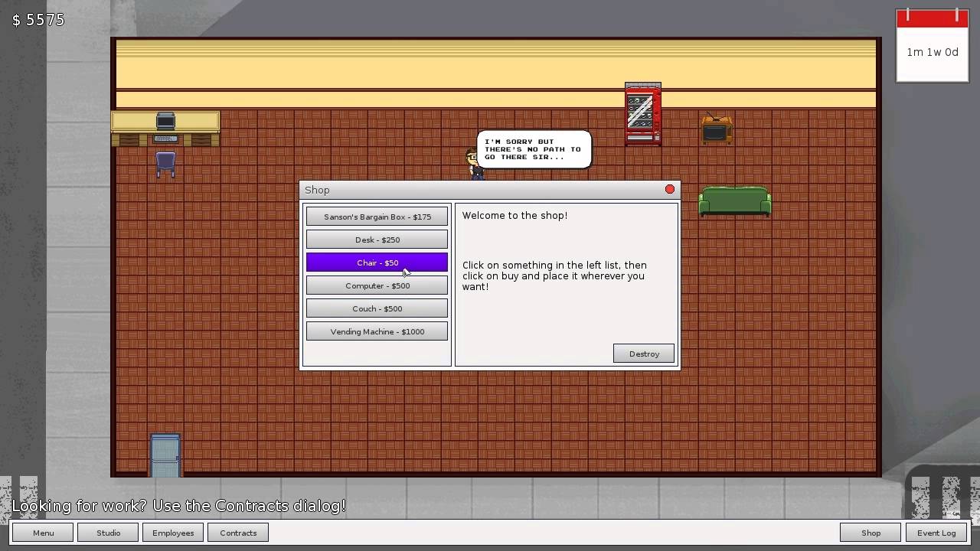
Task: Click the employee character with glasses
Action: 475,163
